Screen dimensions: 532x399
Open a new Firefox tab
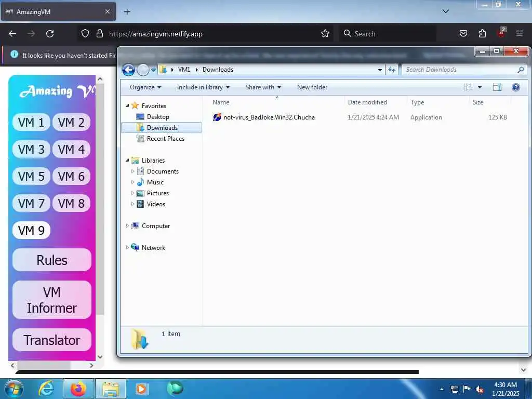pos(127,11)
